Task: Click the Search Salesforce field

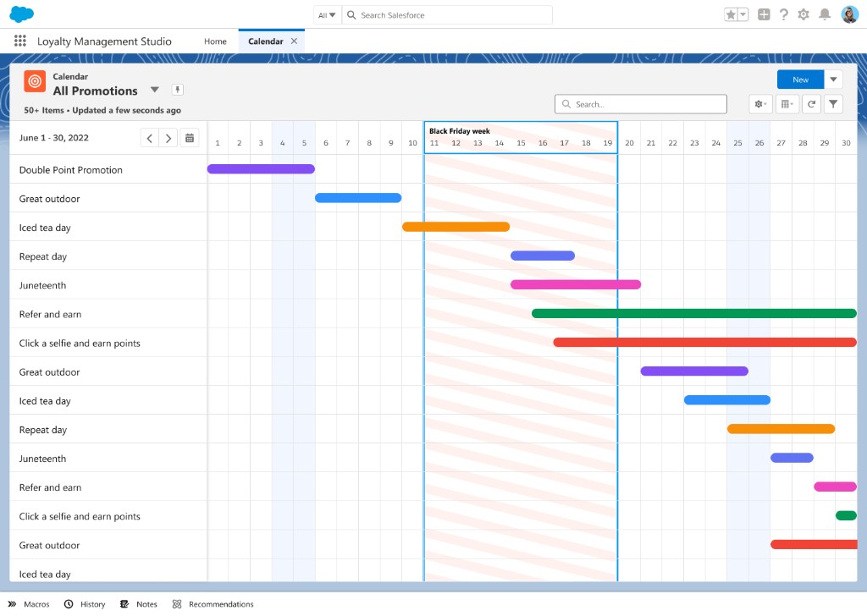Action: [447, 15]
